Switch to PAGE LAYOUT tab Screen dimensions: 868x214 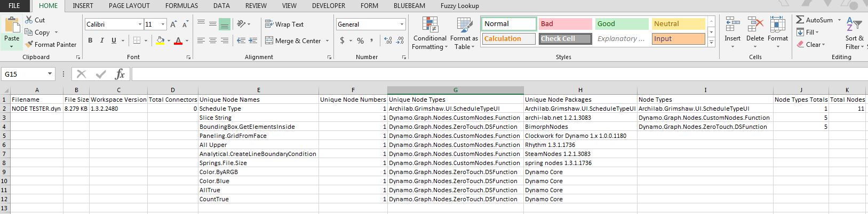[x=129, y=6]
